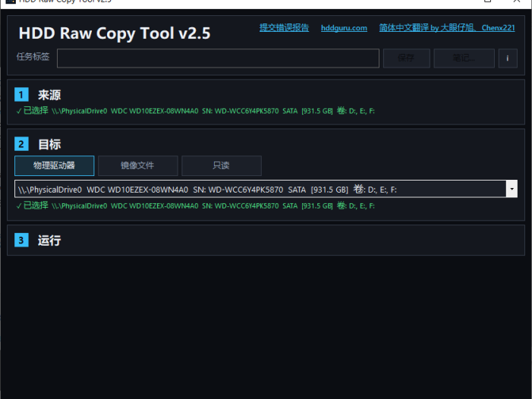Select the 物理驱动器 tab

pos(55,166)
